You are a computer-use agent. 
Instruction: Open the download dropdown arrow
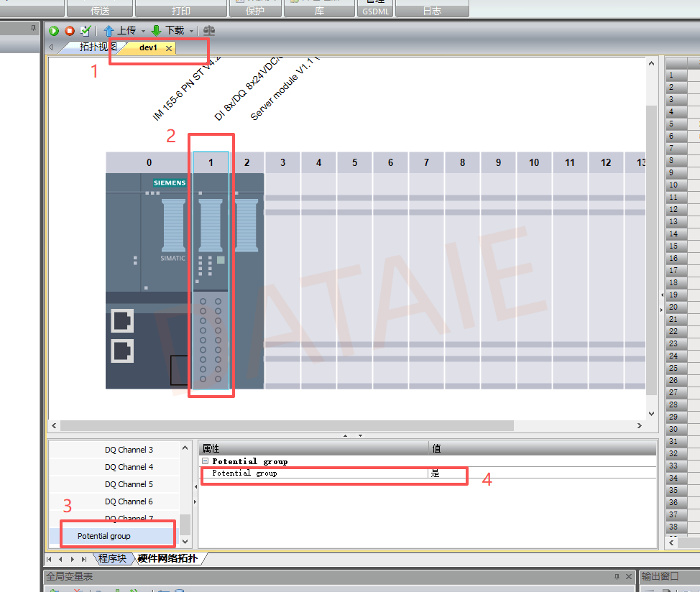pyautogui.click(x=191, y=31)
